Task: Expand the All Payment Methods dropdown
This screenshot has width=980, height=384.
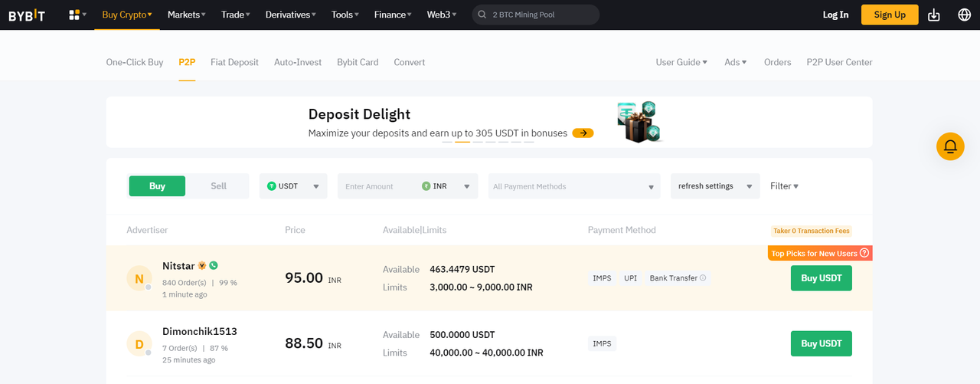Action: [574, 186]
